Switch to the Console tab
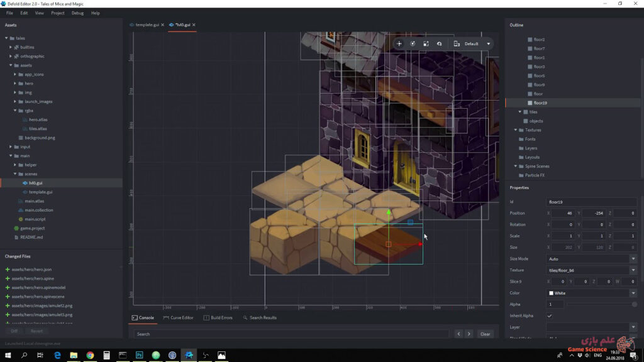 (x=143, y=317)
